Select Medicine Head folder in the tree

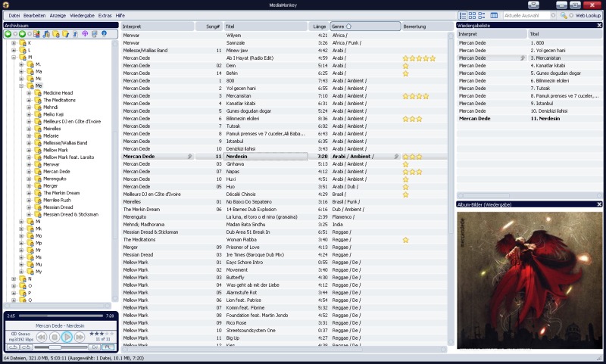58,93
